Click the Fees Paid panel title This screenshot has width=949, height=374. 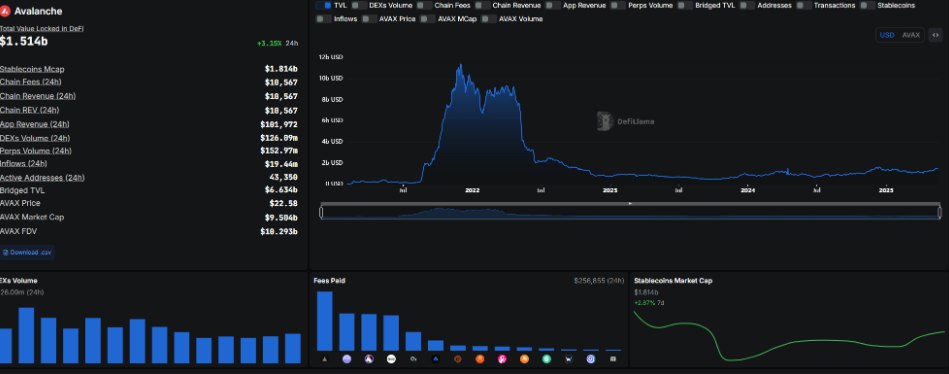(329, 281)
